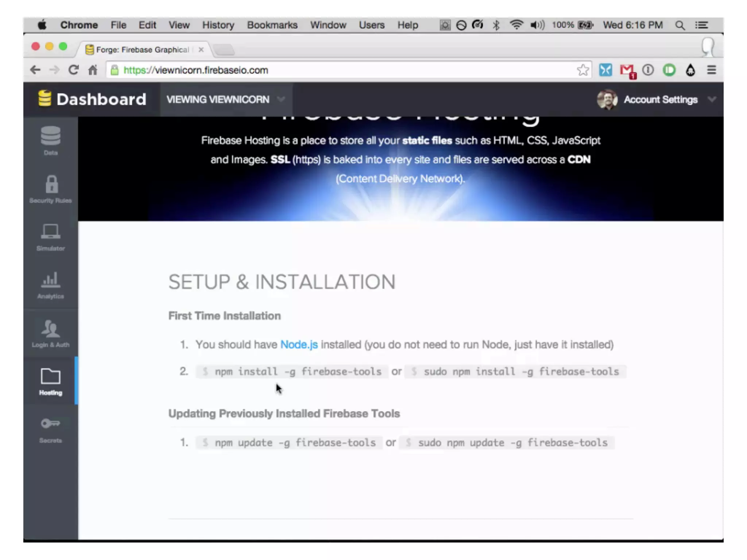Open the History menu
The width and height of the screenshot is (747, 560).
(218, 25)
